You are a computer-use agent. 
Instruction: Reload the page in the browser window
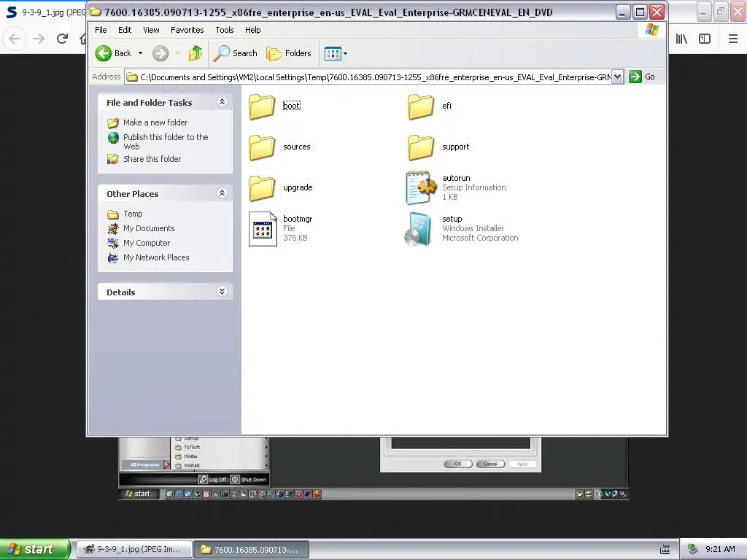(x=62, y=39)
